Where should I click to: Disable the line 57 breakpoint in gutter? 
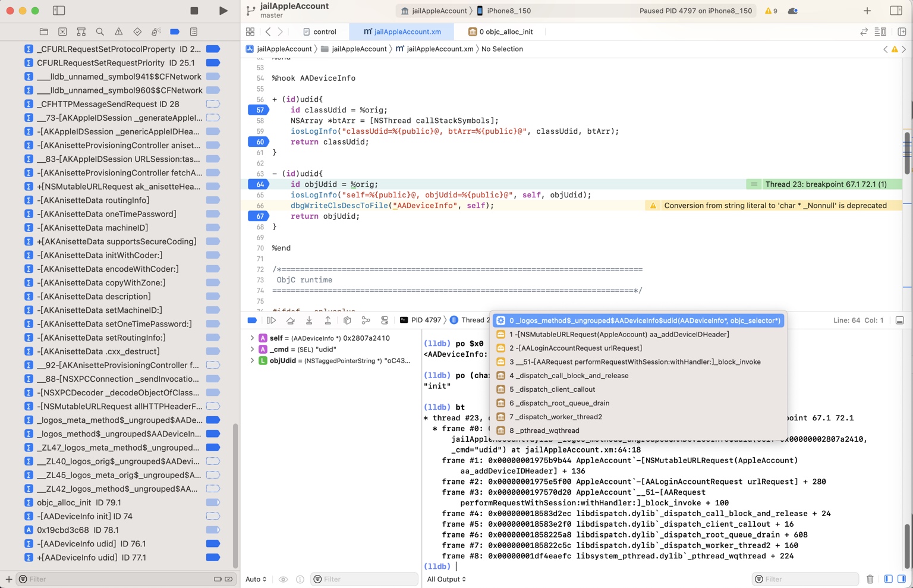tap(259, 110)
